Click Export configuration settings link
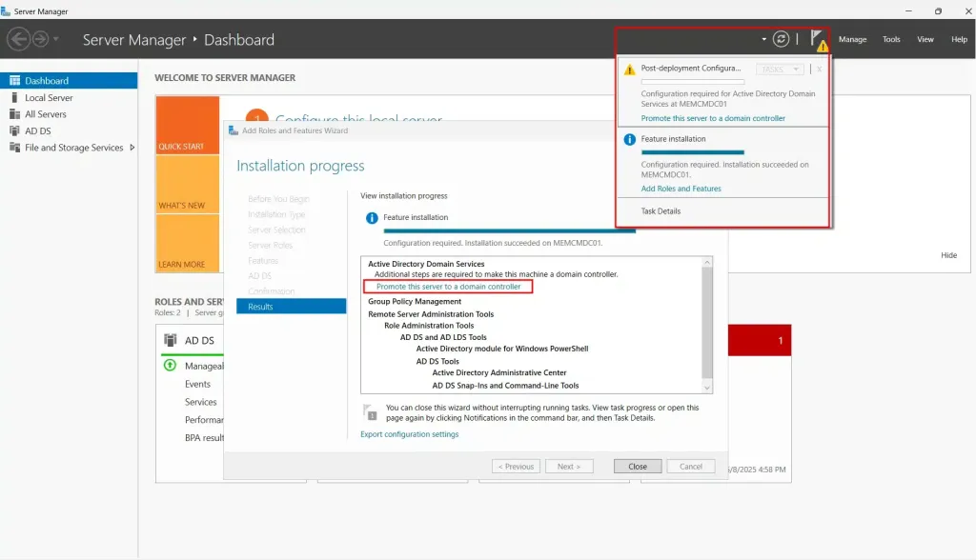Screen dimensions: 976x560 (409, 434)
